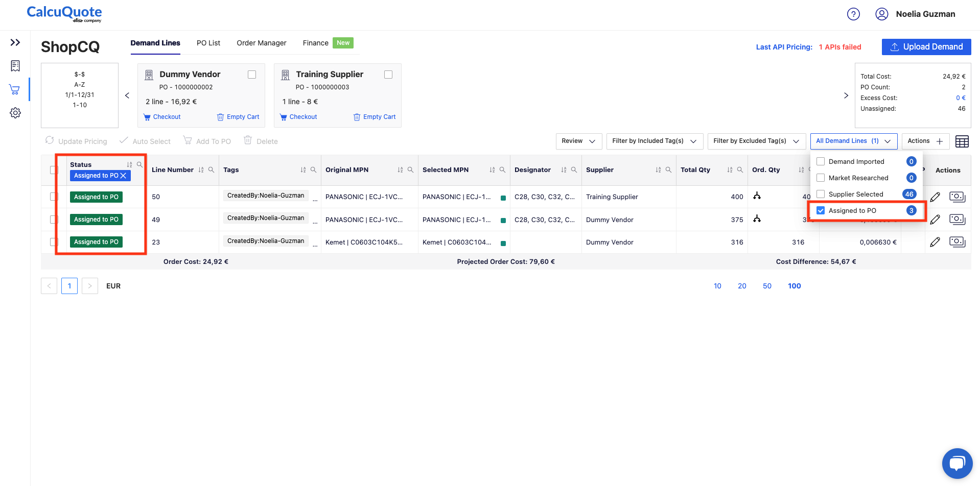The height and width of the screenshot is (486, 980).
Task: Remove the Assigned to PO status filter
Action: coord(123,176)
